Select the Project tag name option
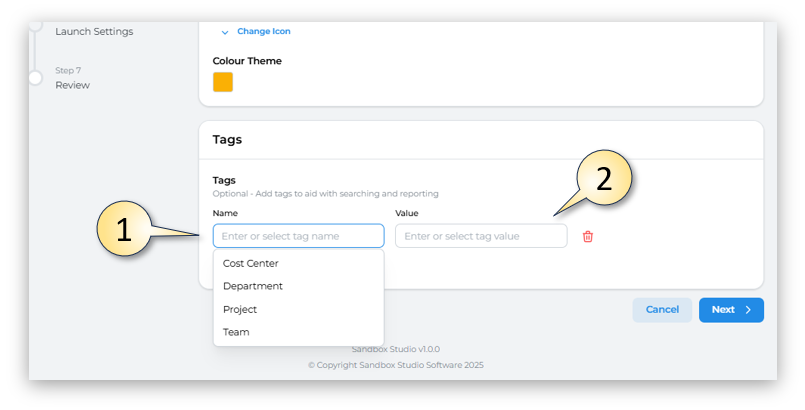The width and height of the screenshot is (805, 410). click(240, 309)
